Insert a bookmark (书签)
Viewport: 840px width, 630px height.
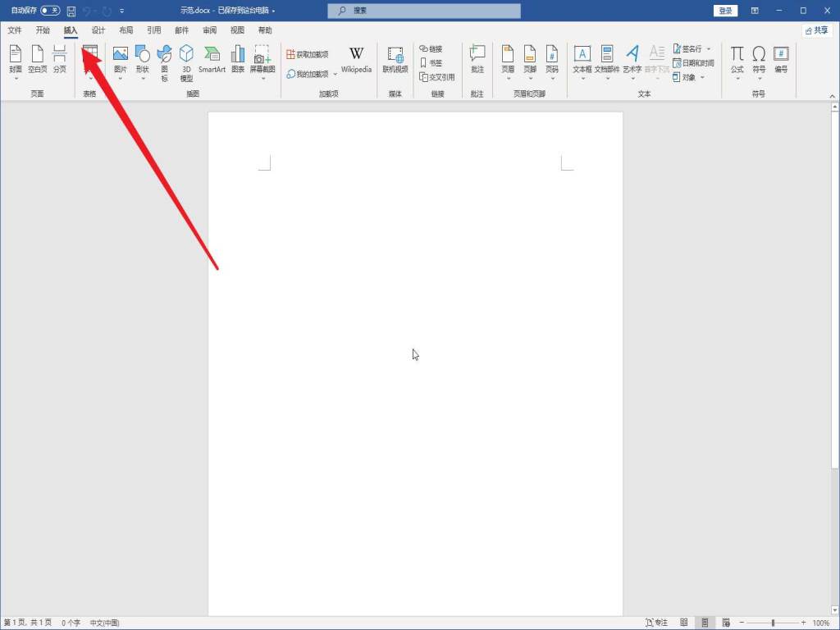pyautogui.click(x=431, y=63)
